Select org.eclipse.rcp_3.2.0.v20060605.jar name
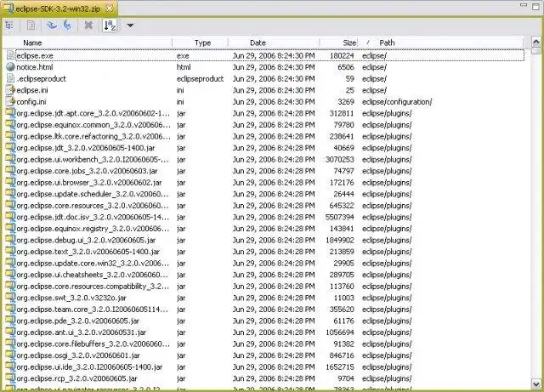The image size is (544, 392). click(76, 378)
